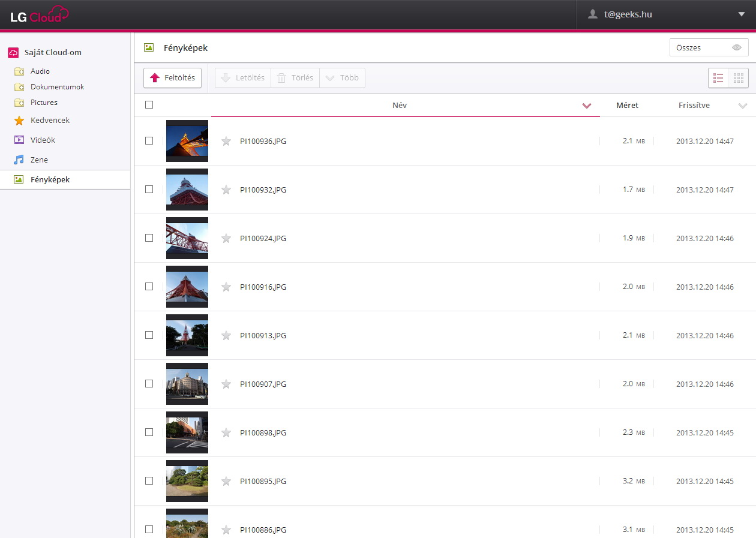The image size is (756, 538).
Task: Open thumbnail of PI100898.JPG
Action: (x=187, y=432)
